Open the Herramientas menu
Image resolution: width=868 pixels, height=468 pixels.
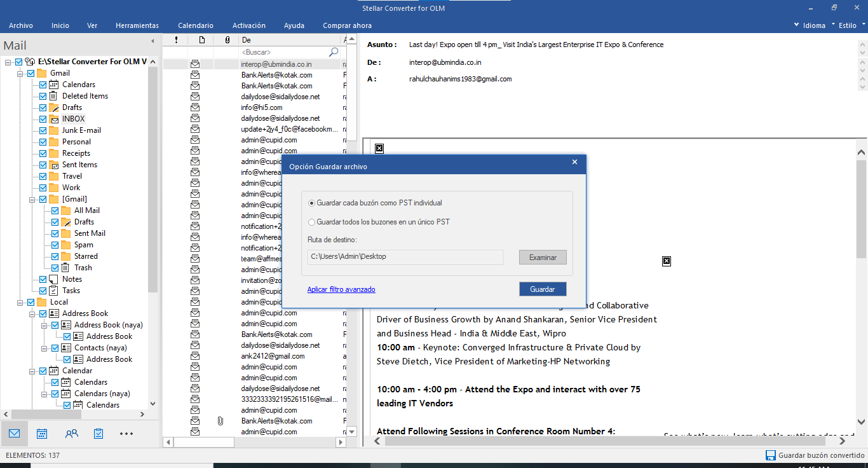[x=137, y=25]
